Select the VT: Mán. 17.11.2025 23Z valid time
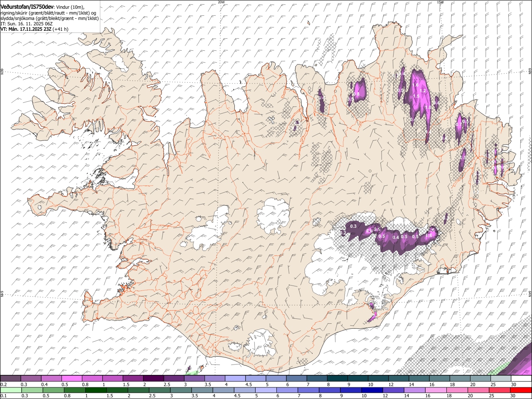532x399 pixels. point(26,29)
